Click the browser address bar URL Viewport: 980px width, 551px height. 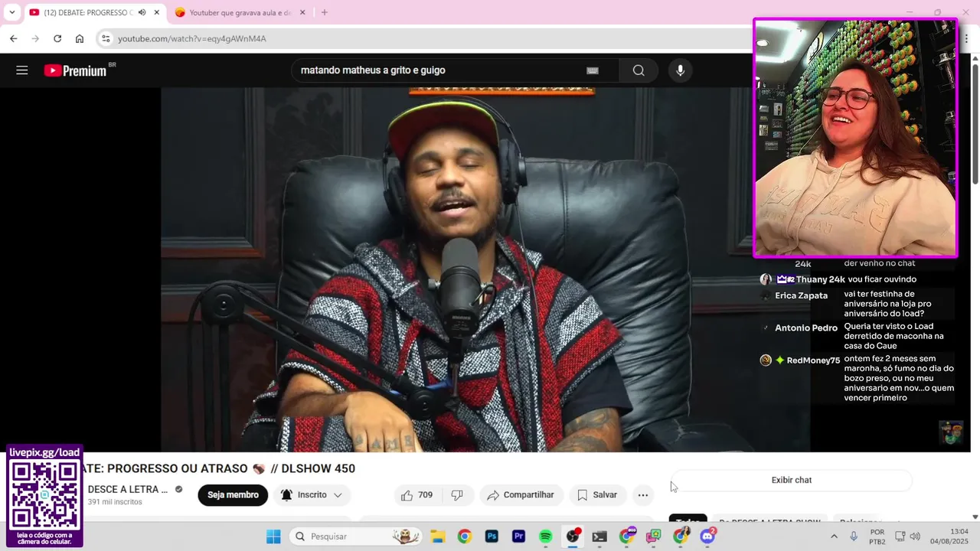(192, 38)
